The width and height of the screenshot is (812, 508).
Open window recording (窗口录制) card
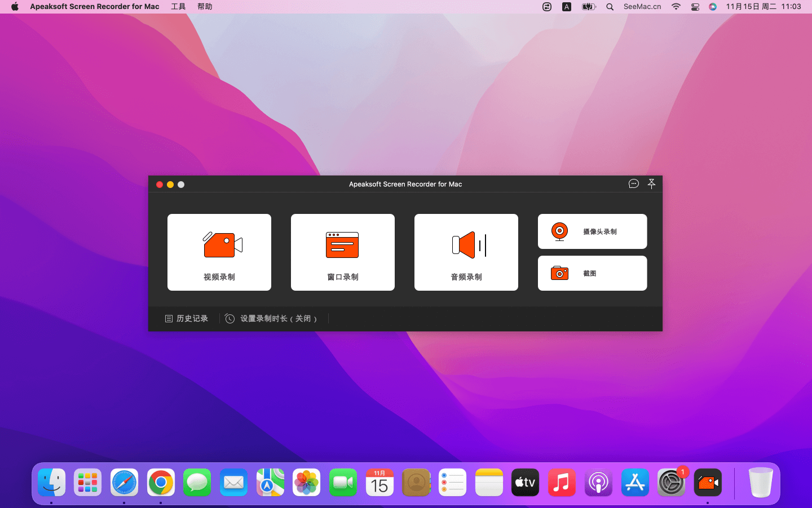[x=343, y=252]
